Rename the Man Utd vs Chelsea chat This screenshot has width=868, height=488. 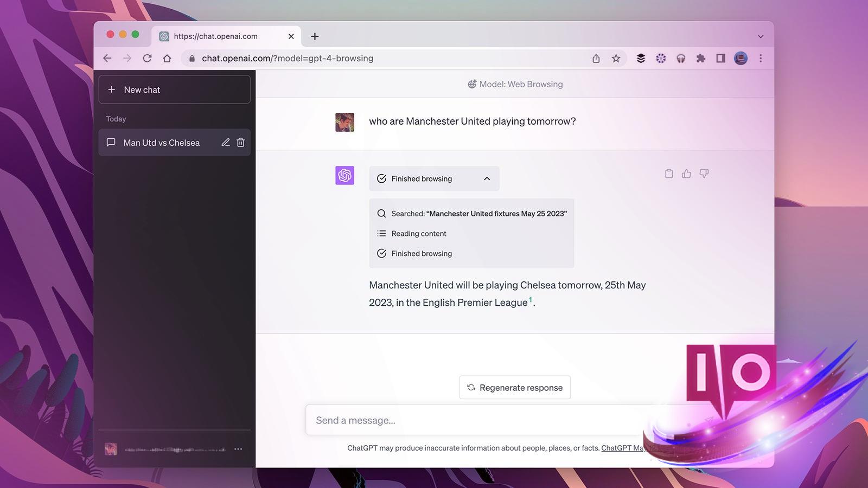tap(226, 143)
